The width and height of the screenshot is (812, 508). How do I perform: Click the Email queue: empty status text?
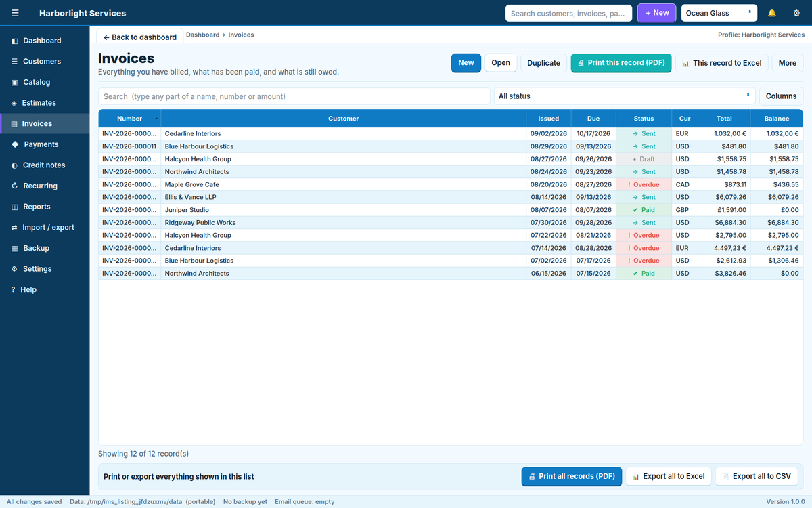click(x=304, y=502)
